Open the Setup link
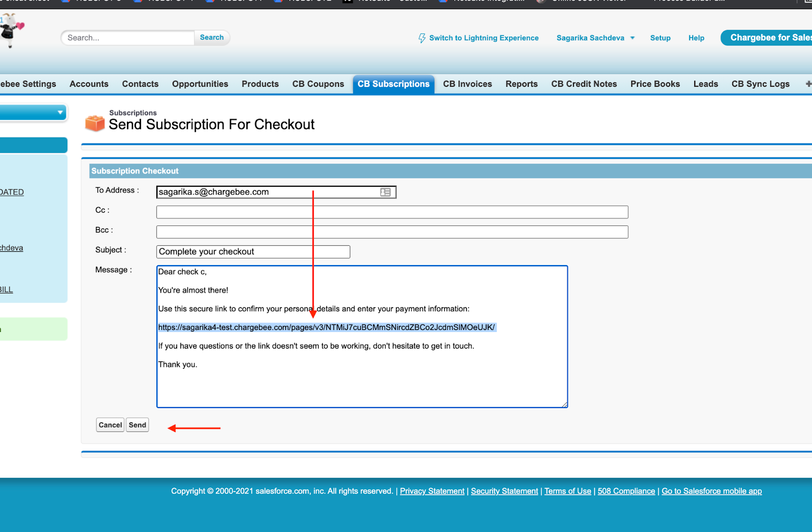Viewport: 812px width, 532px height. [x=660, y=38]
